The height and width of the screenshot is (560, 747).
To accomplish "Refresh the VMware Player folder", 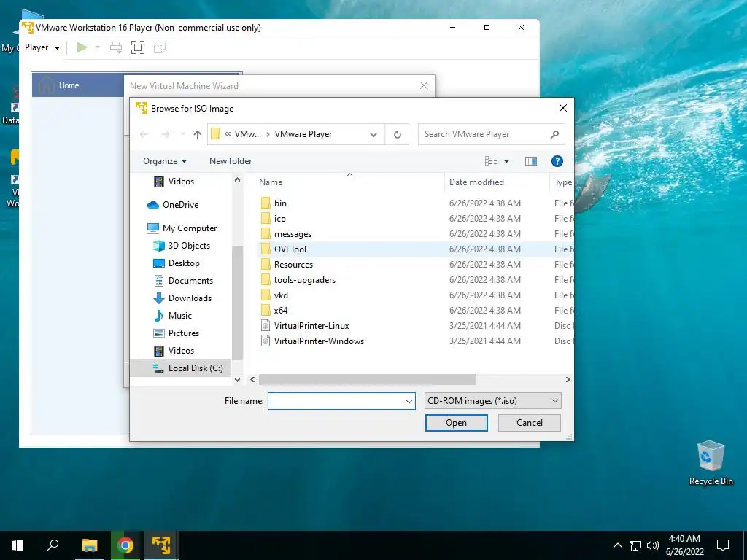I will click(398, 135).
